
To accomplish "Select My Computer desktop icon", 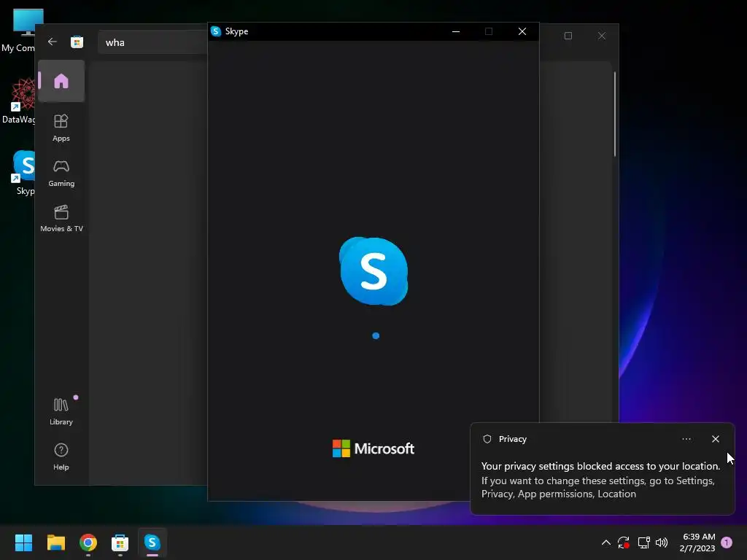I will coord(18,31).
